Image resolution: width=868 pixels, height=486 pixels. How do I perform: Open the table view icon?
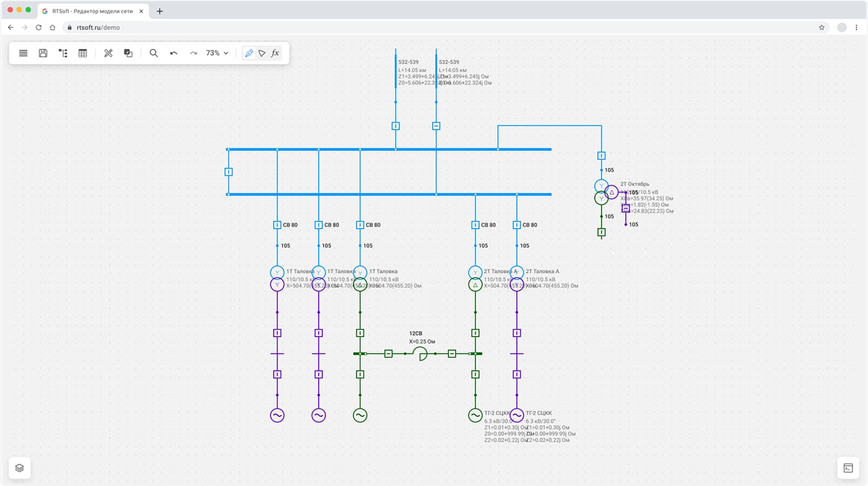pyautogui.click(x=82, y=54)
